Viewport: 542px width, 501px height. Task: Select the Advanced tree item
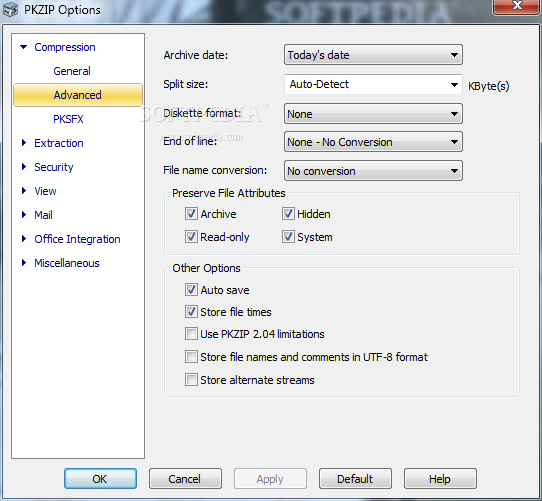[x=78, y=95]
